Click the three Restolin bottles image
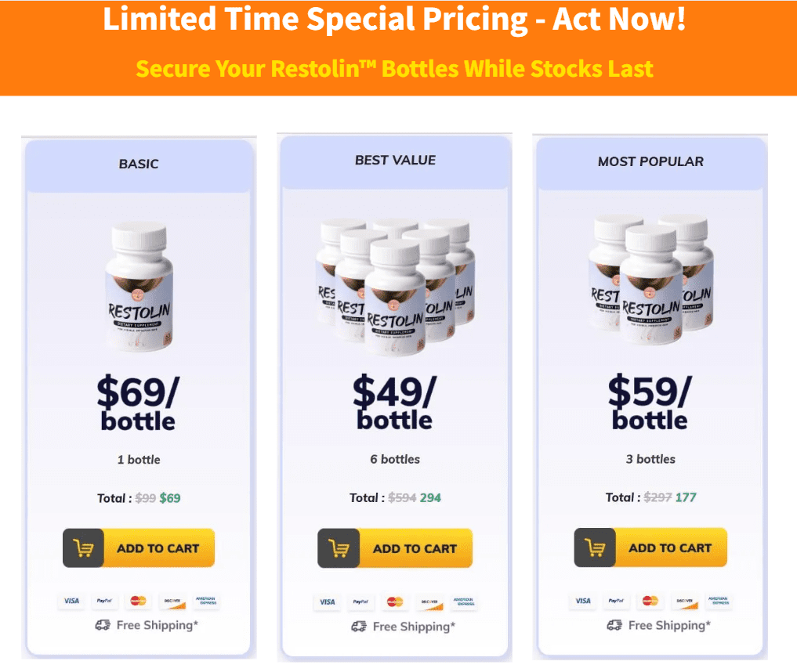The height and width of the screenshot is (672, 797). [x=650, y=280]
